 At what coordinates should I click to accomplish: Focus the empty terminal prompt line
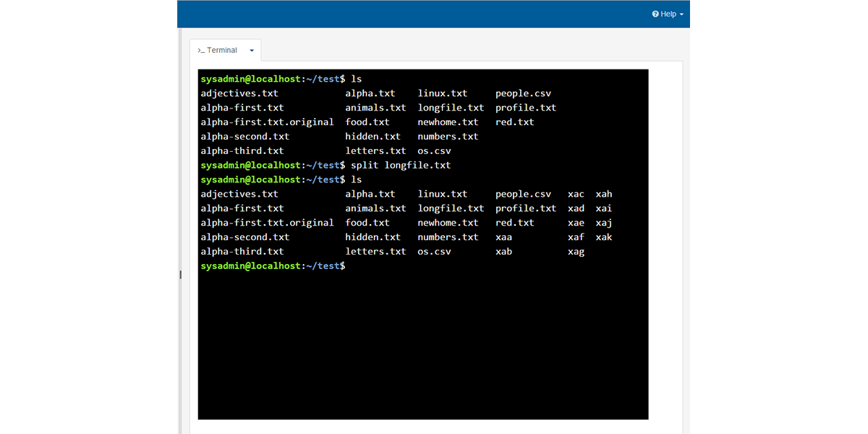(423, 266)
